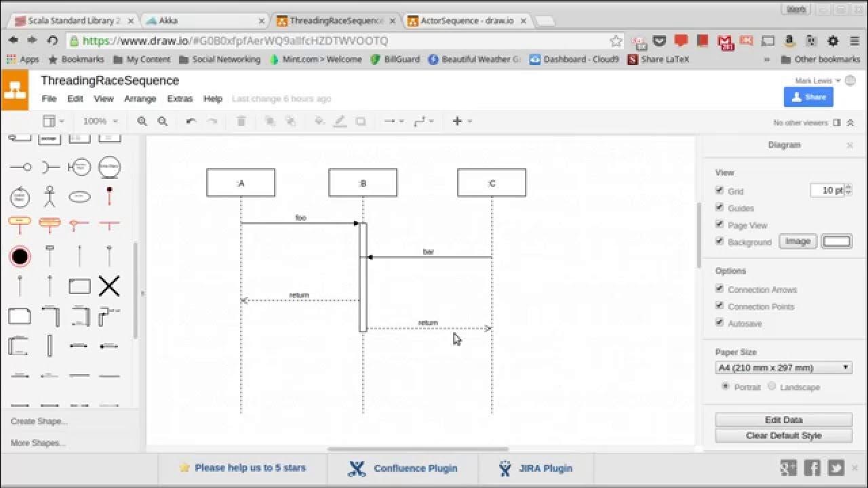Toggle the Connection Arrows checkbox
This screenshot has height=488, width=868.
point(719,289)
